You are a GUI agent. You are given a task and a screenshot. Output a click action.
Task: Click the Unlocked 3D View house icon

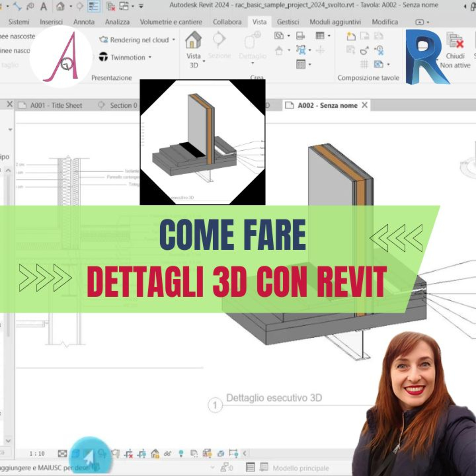pos(155,453)
